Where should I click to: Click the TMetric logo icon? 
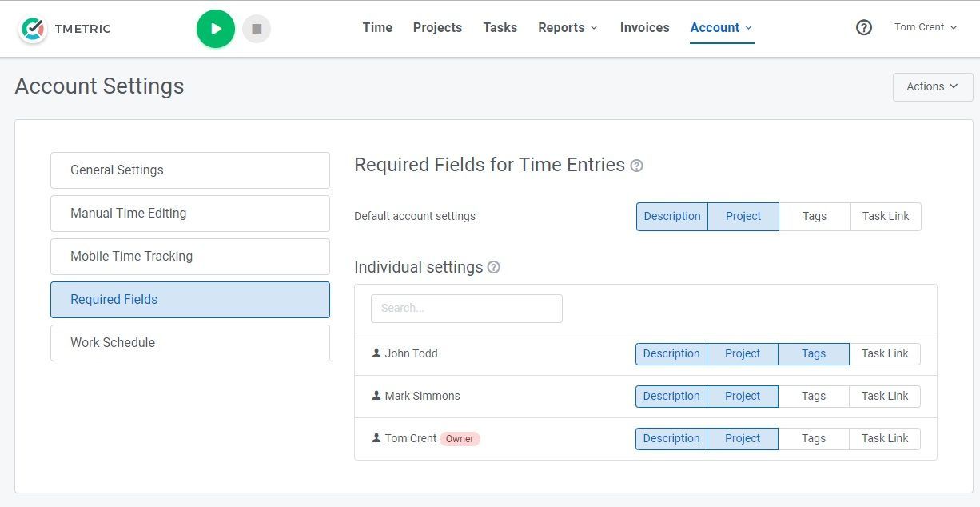[x=33, y=29]
